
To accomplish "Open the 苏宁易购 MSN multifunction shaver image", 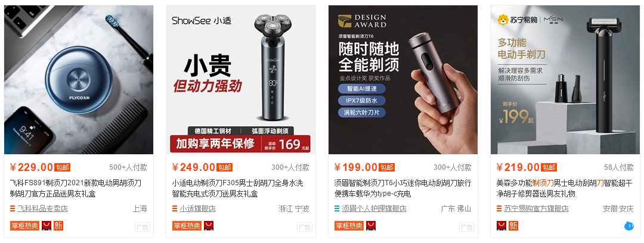I will point(565,80).
